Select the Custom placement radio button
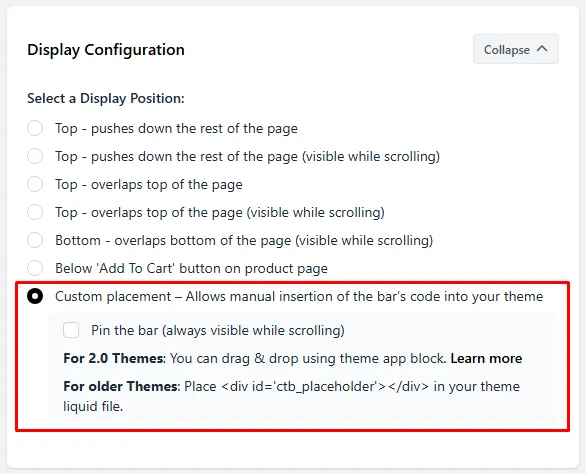Viewport: 586px width, 474px height. pos(35,296)
